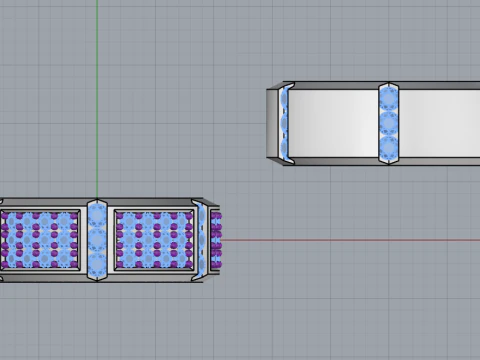480x360 pixels.
Task: Select middle gem in lower band's center strip
Action: point(97,240)
